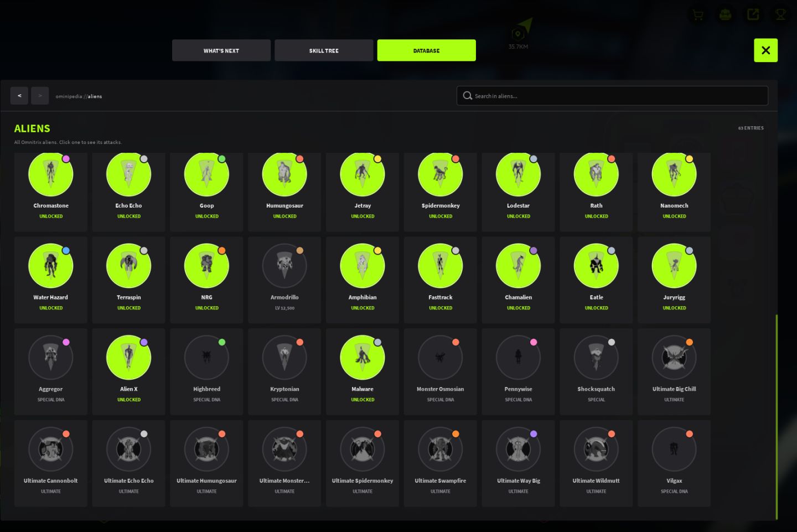Open the Fasttrack alien card

(x=441, y=280)
